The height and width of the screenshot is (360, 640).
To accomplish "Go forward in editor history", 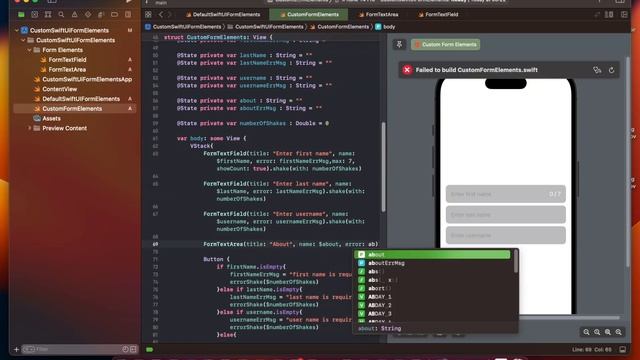I will point(170,15).
